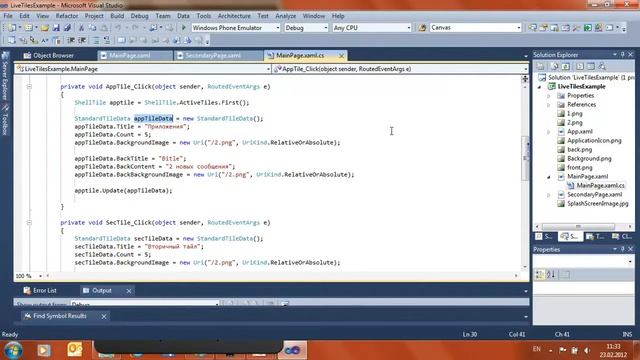Click View Code icon in Solution Explorer
The height and width of the screenshot is (360, 640).
click(580, 66)
